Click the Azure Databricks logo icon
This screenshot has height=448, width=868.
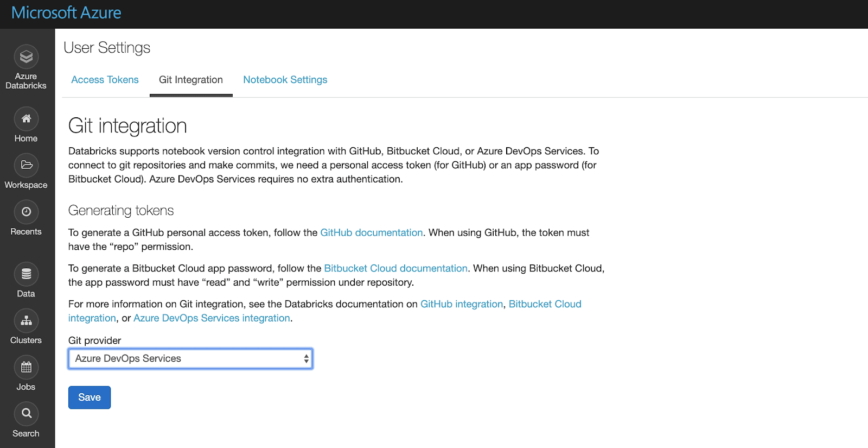click(x=26, y=57)
